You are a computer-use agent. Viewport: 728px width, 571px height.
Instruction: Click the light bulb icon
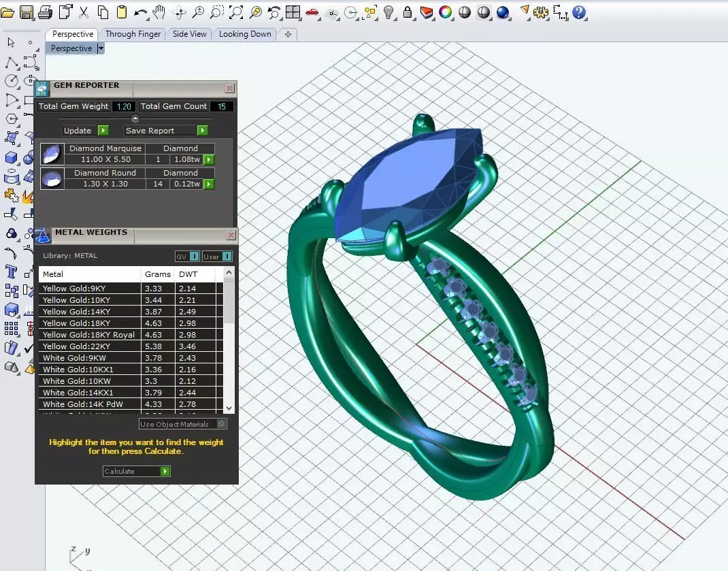click(x=388, y=12)
